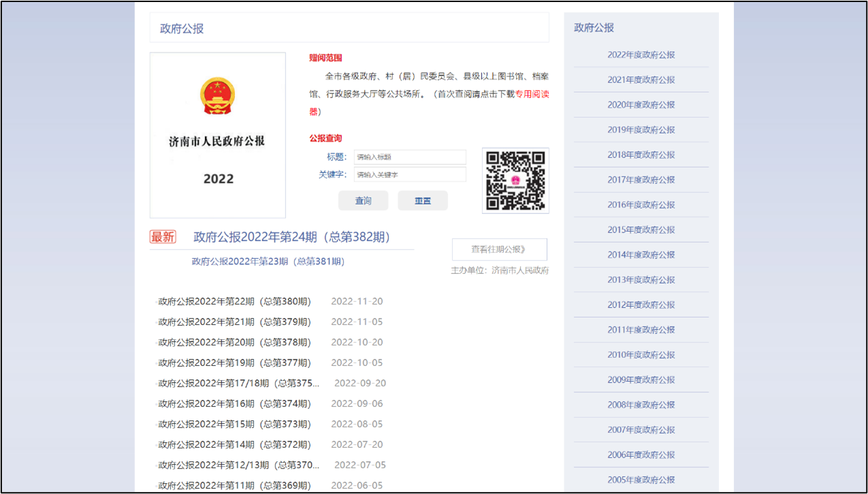The image size is (868, 494).
Task: Click the national emblem on gazette cover
Action: coord(217,97)
